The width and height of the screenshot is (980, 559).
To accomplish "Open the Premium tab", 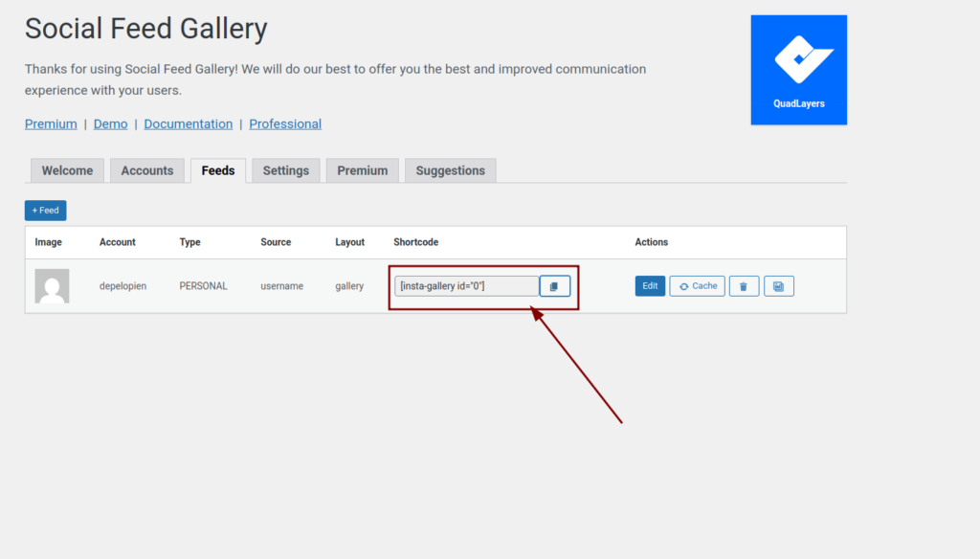I will pyautogui.click(x=363, y=170).
